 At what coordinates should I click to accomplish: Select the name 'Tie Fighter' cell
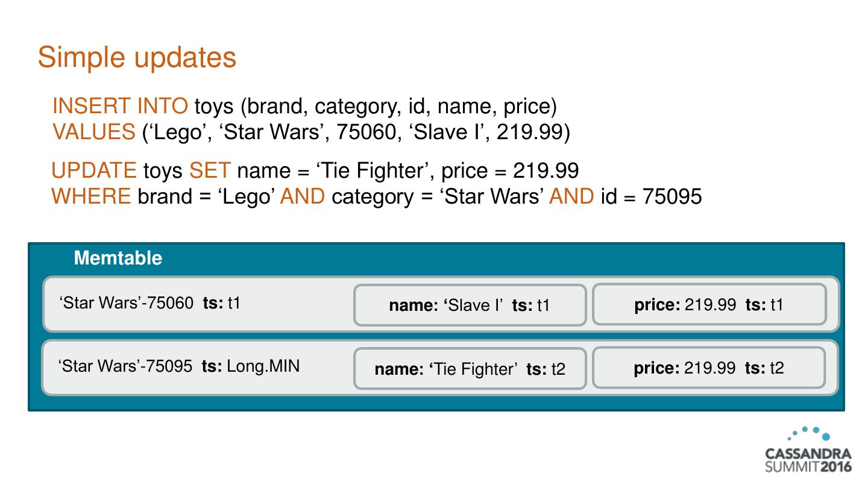tap(470, 369)
